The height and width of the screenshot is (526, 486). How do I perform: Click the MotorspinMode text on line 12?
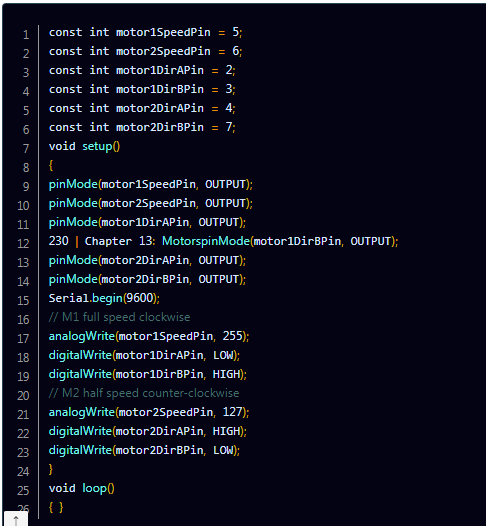(206, 241)
